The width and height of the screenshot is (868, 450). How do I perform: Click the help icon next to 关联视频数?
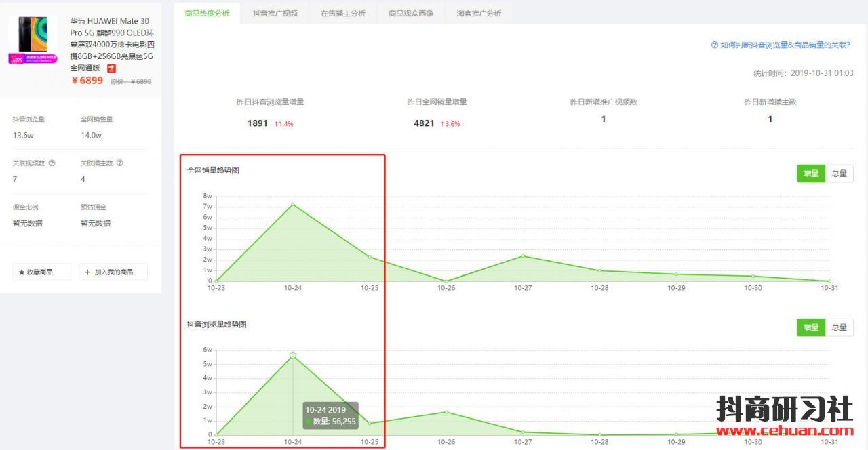[x=52, y=163]
